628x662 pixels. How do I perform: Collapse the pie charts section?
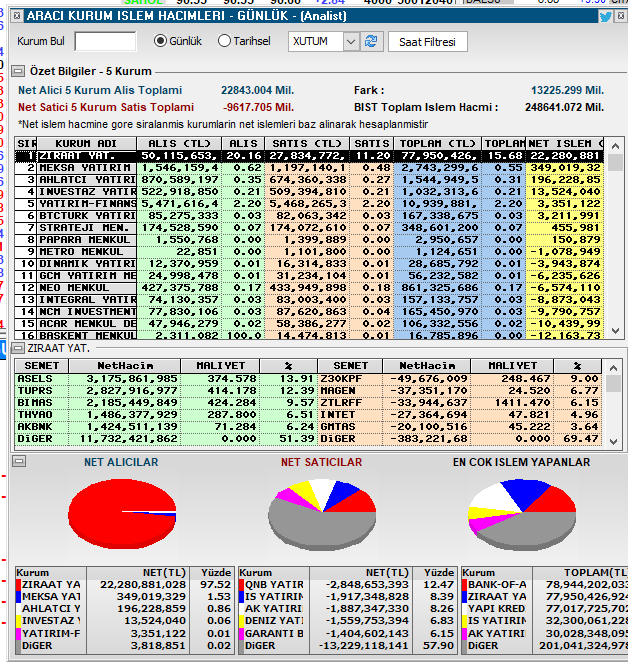point(19,461)
